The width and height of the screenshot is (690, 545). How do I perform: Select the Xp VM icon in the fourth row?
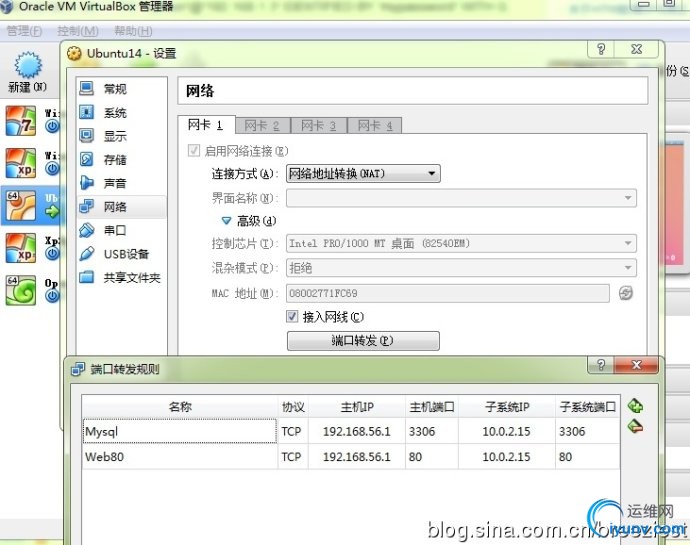(20, 247)
